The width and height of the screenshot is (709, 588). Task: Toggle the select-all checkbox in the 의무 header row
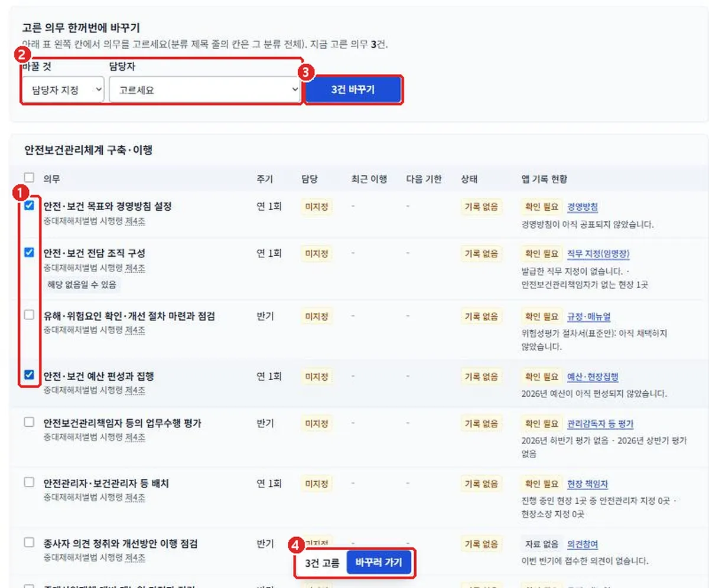pyautogui.click(x=29, y=177)
